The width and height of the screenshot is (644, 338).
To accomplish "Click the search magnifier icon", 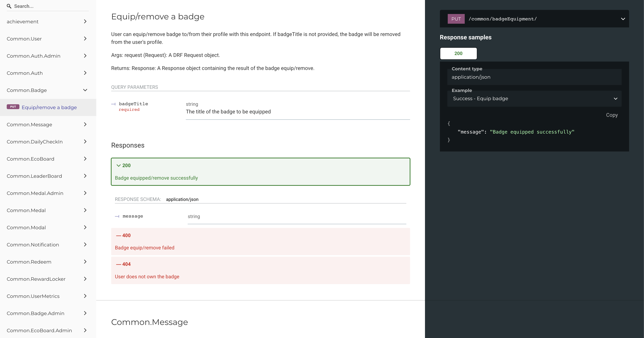I will click(9, 6).
